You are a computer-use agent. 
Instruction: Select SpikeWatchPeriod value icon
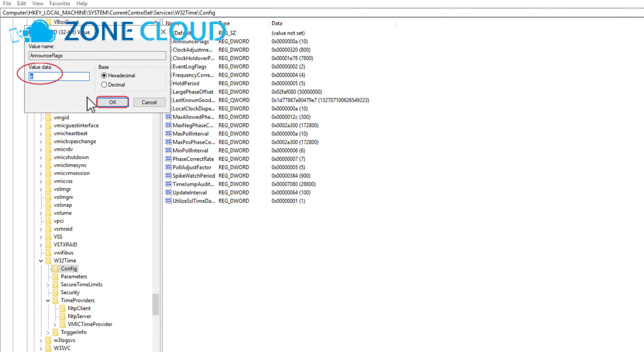click(x=168, y=176)
